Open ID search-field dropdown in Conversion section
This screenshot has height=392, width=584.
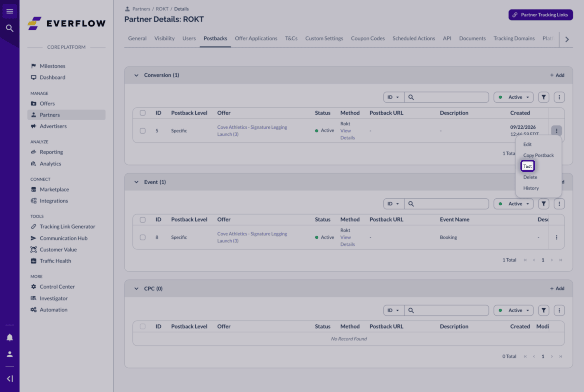click(x=394, y=97)
